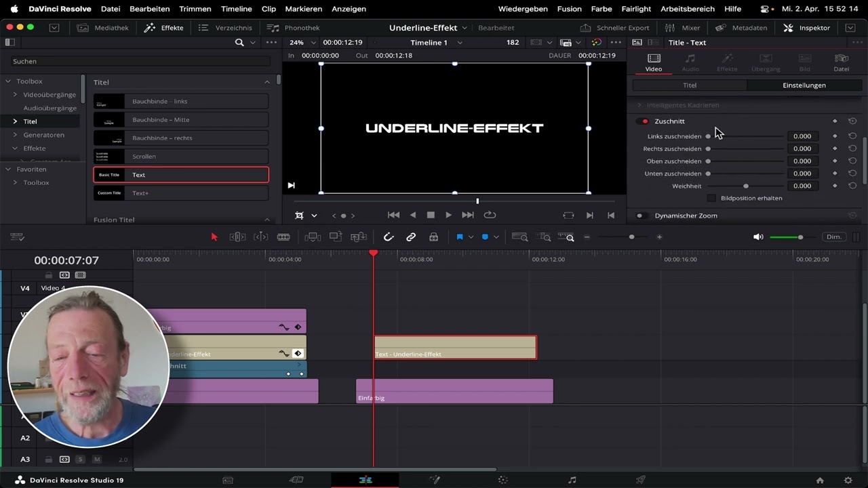
Task: Show the Metadaten panel
Action: coord(741,28)
